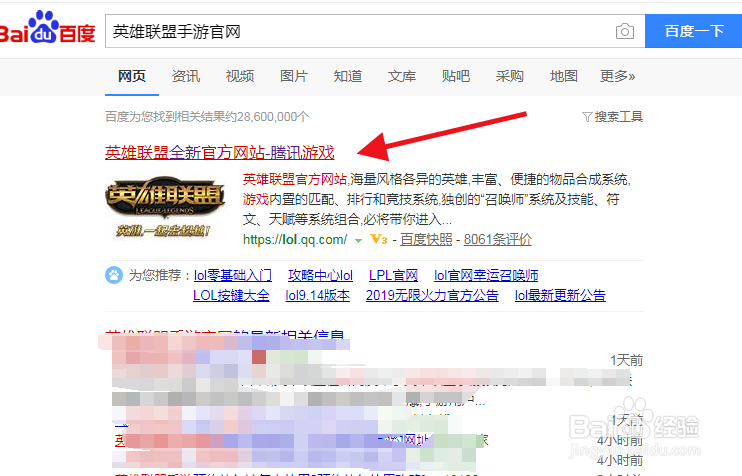Click the paw icon beside 为您推荐
The height and width of the screenshot is (476, 742).
[114, 275]
